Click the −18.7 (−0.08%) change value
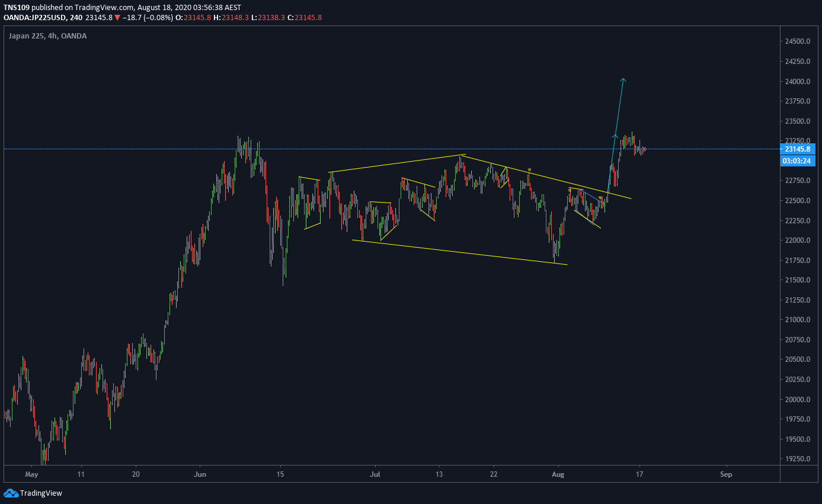 (148, 18)
